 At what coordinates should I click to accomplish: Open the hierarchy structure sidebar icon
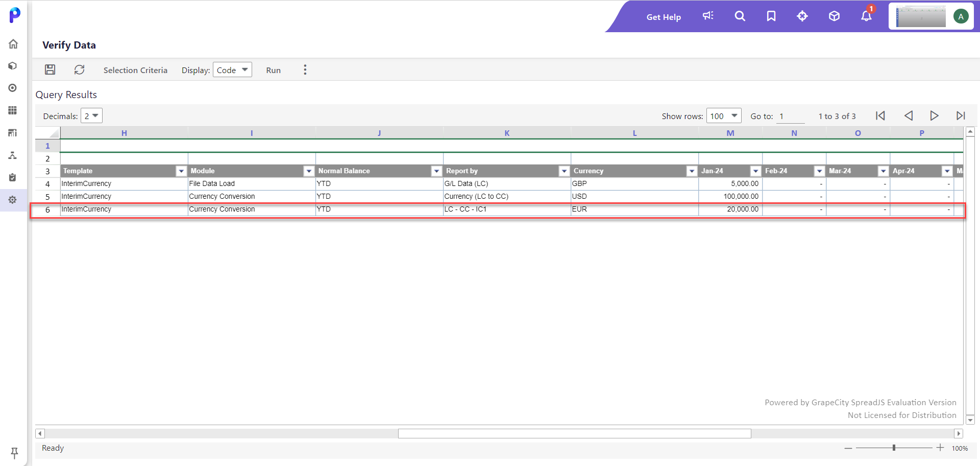point(13,155)
